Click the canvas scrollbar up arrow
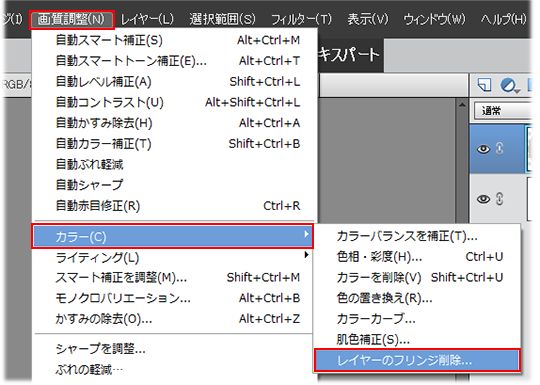 coord(462,104)
